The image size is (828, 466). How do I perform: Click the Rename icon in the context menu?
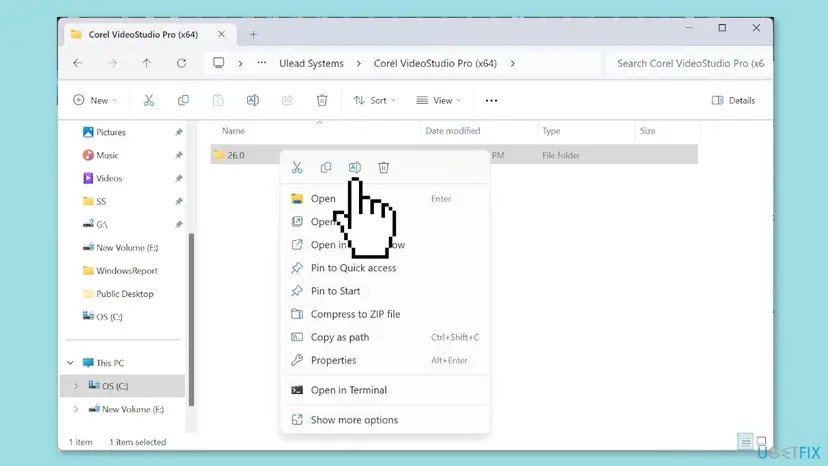tap(355, 168)
